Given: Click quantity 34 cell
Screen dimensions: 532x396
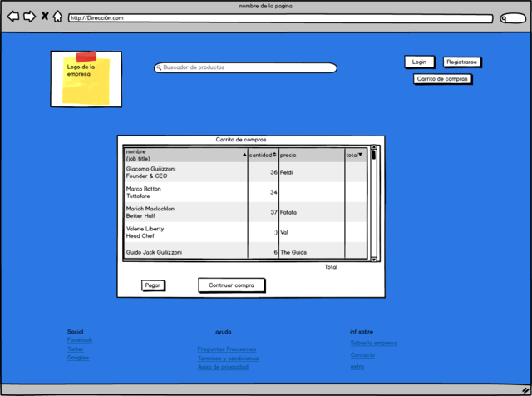Looking at the screenshot, I should click(263, 192).
